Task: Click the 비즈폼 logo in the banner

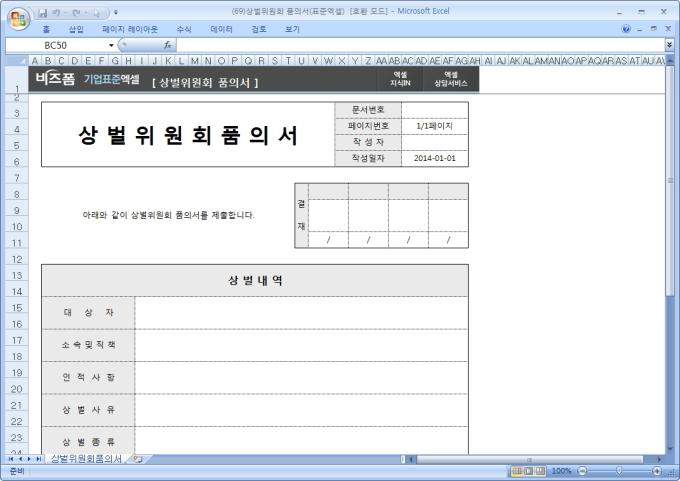Action: (x=55, y=79)
